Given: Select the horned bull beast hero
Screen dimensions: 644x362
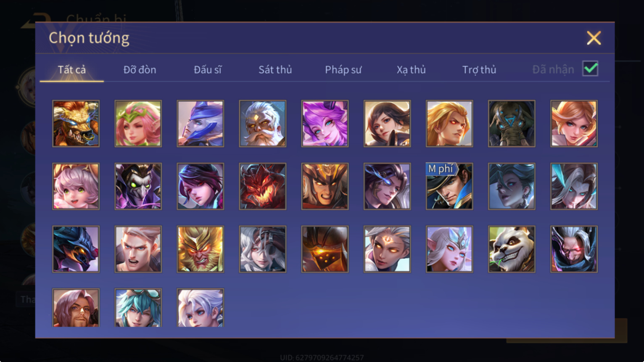Looking at the screenshot, I should (x=76, y=124).
